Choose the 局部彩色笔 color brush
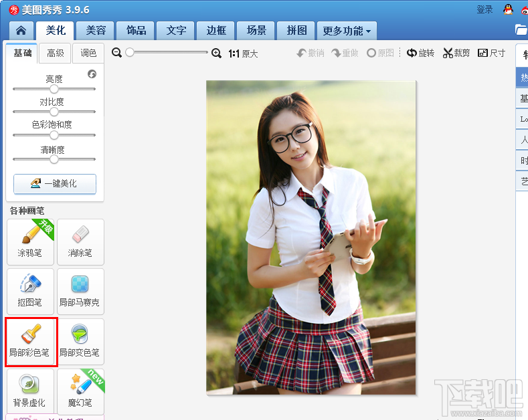Viewport: 528px width, 420px height. (30, 341)
